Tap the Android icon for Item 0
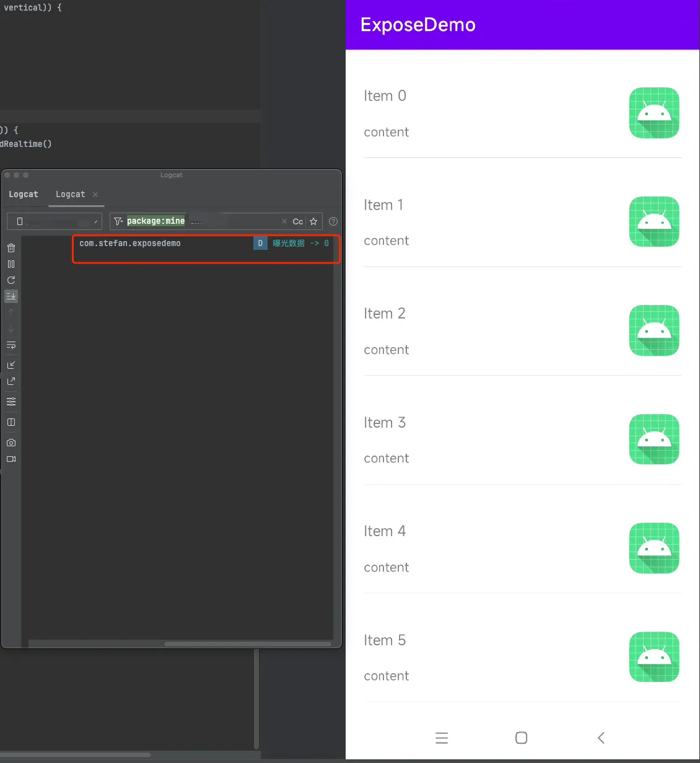Screen dimensions: 700x763 point(654,113)
